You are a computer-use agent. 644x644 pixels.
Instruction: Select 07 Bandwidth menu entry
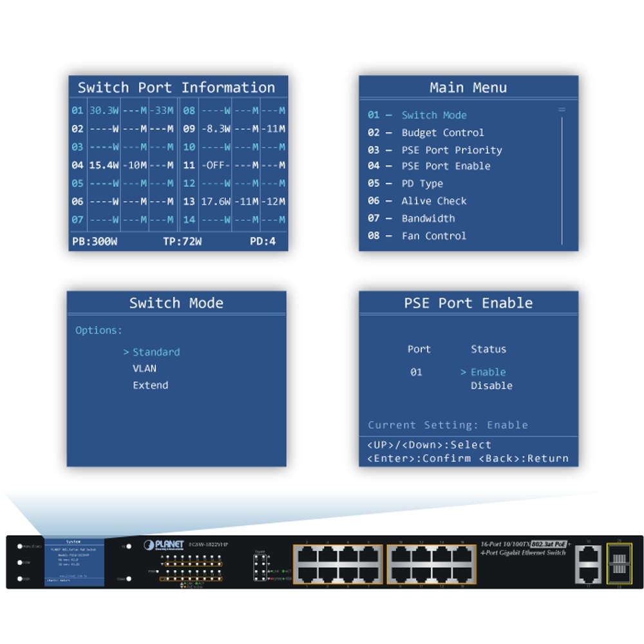click(x=412, y=218)
